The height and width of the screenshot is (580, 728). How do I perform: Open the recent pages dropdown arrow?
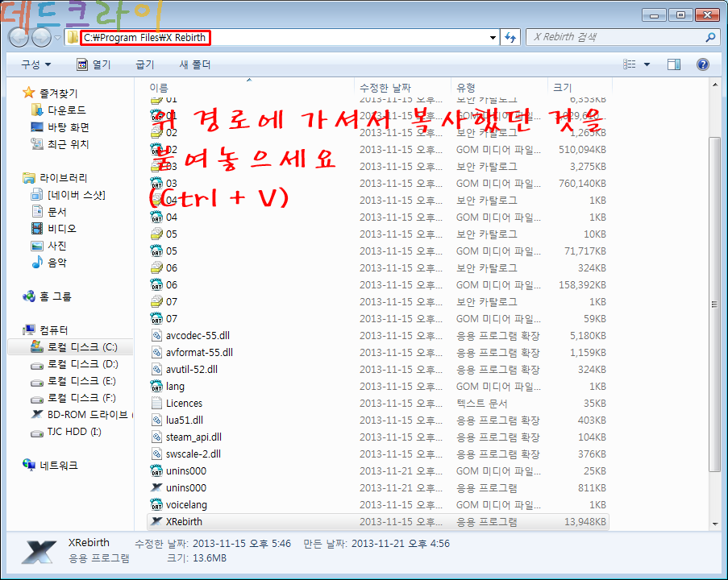click(57, 38)
